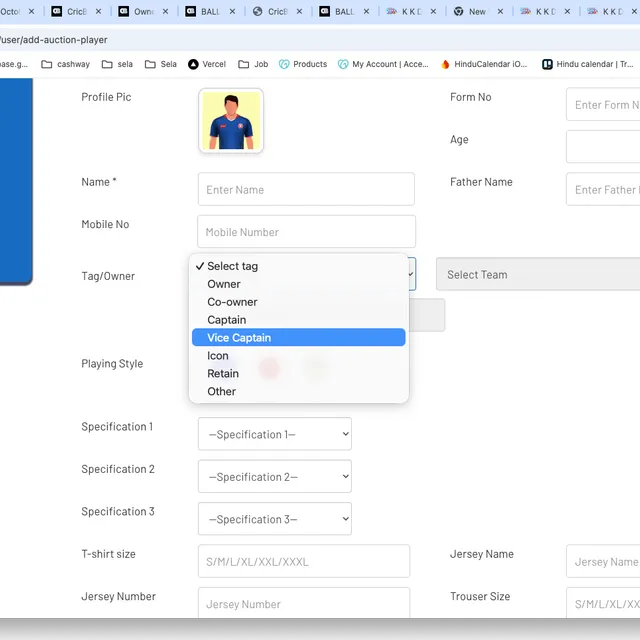Choose Icon in the tag dropdown
Screen dimensions: 640x640
298,356
